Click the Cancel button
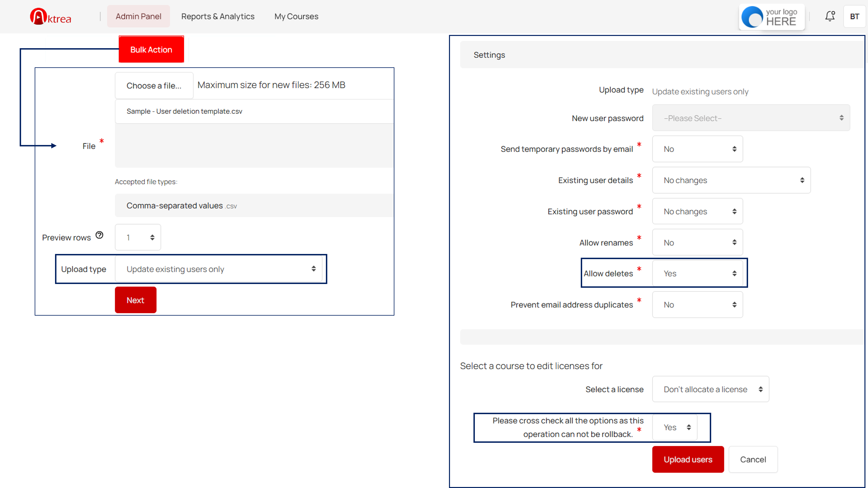Image resolution: width=868 pixels, height=488 pixels. 753,459
